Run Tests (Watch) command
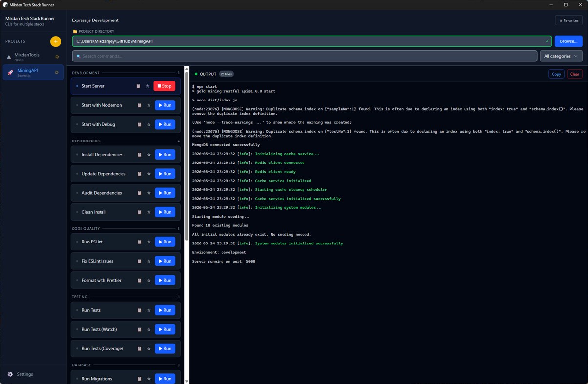The height and width of the screenshot is (384, 588). coord(165,329)
